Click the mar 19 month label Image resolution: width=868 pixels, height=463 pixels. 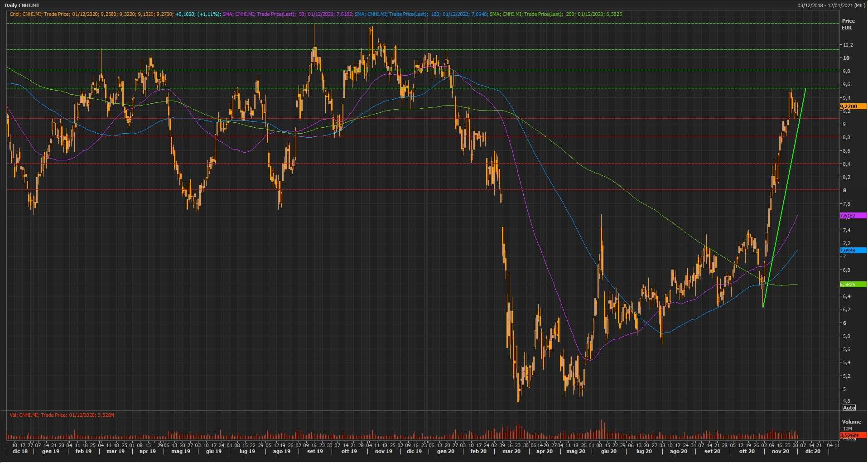point(116,452)
